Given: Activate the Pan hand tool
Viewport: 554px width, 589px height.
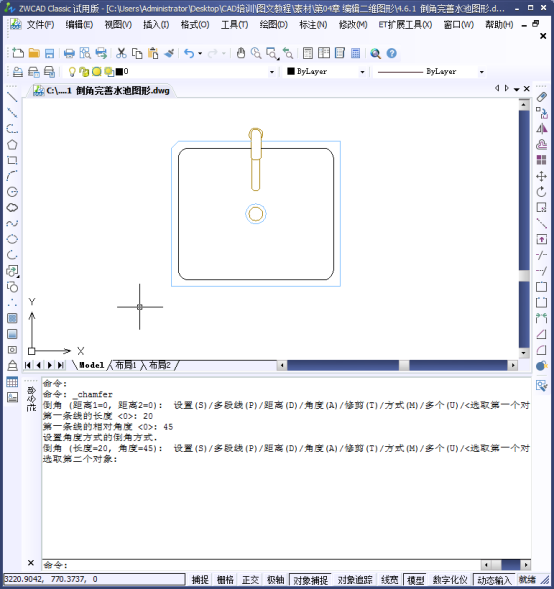Looking at the screenshot, I should [241, 53].
